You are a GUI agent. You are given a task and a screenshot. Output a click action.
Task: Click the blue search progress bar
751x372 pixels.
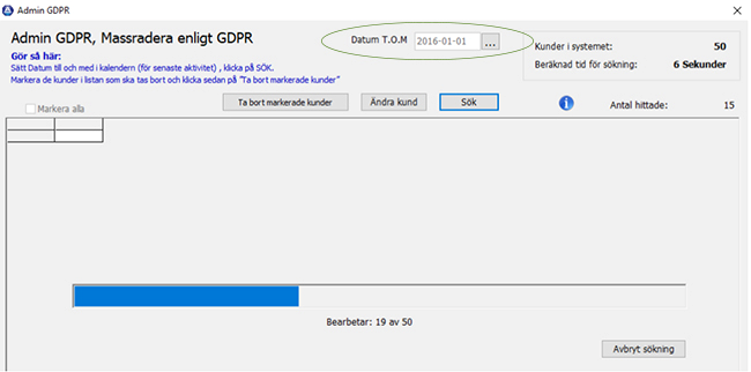pyautogui.click(x=379, y=296)
